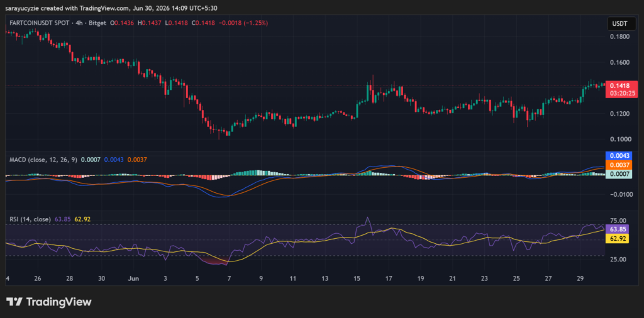Click the 0.1800 price axis label

(x=619, y=36)
